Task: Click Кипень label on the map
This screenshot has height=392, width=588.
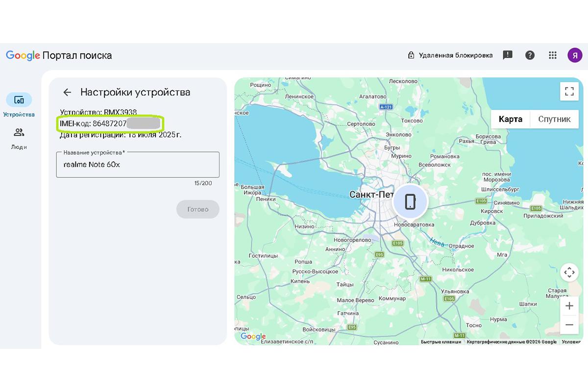Action: (x=300, y=281)
